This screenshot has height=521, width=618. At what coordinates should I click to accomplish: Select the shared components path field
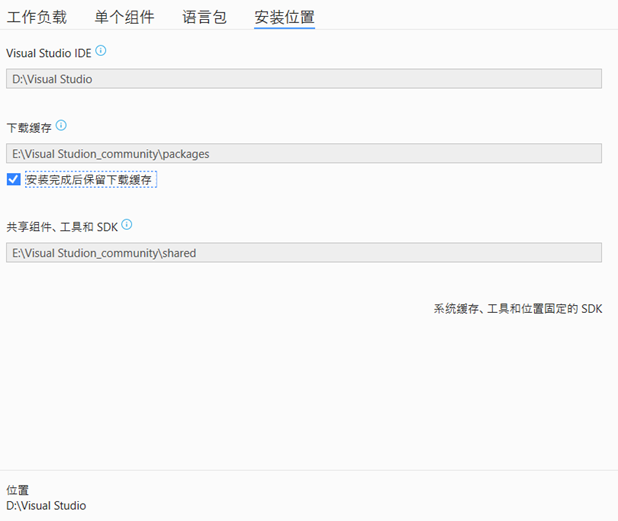(304, 253)
